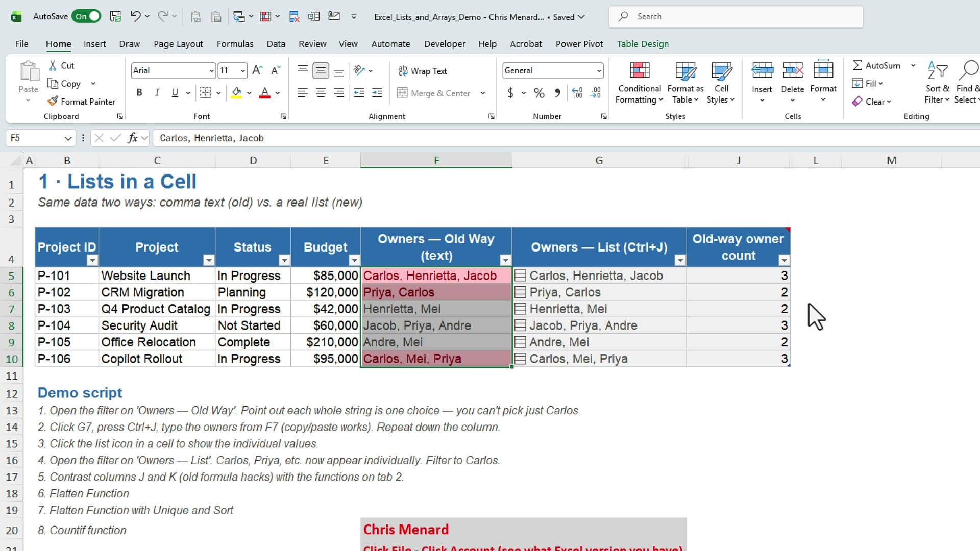This screenshot has height=551, width=980.
Task: Toggle Bottom Align
Action: point(339,70)
